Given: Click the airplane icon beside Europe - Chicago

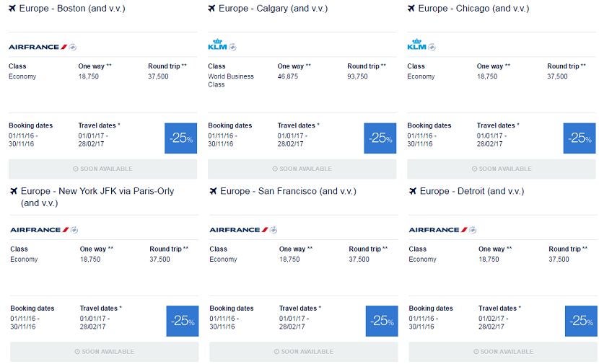Looking at the screenshot, I should click(x=411, y=8).
